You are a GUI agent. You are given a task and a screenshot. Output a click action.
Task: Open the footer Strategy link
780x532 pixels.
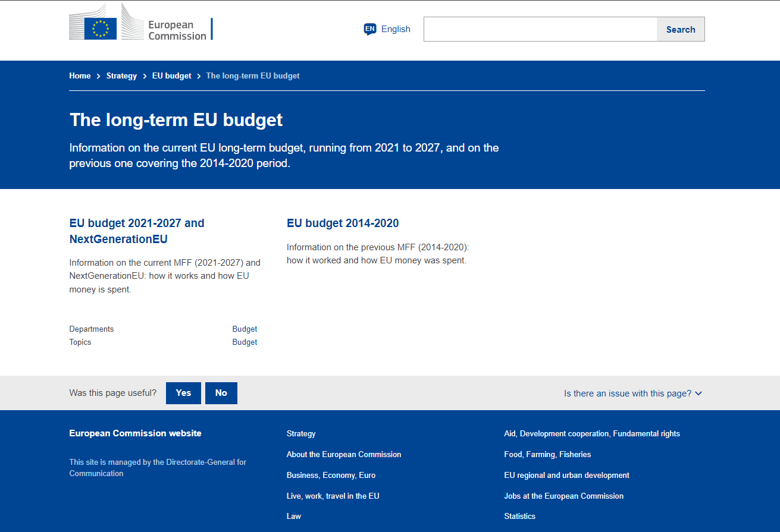coord(301,434)
